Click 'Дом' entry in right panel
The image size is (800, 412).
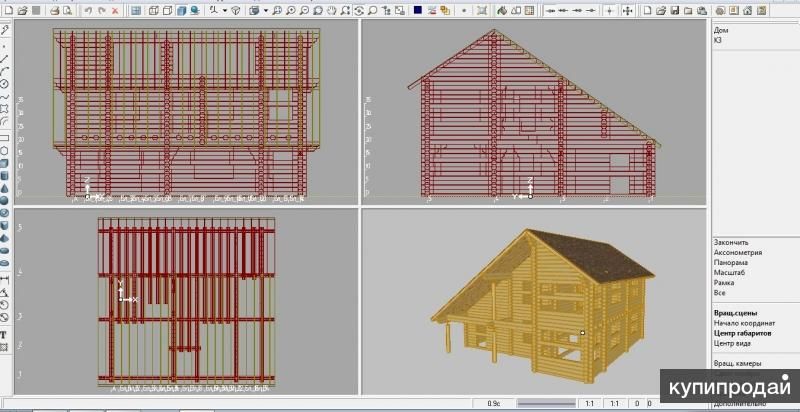tap(720, 30)
